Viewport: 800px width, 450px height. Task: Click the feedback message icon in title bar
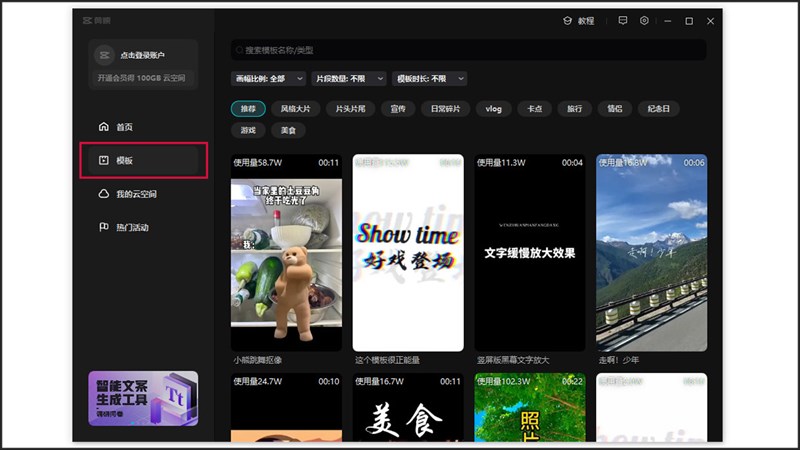tap(623, 20)
